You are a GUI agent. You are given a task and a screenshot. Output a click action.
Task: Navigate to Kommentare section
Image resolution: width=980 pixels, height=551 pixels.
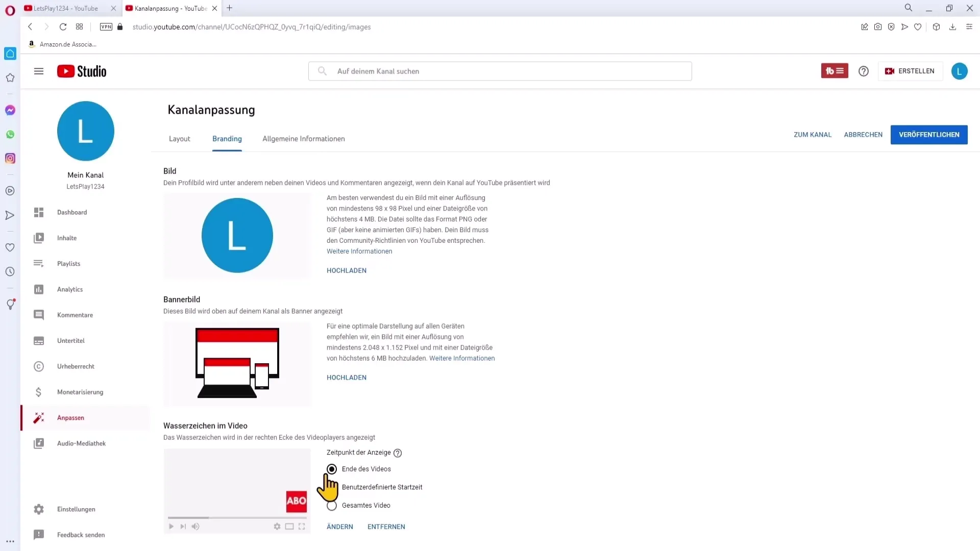pyautogui.click(x=75, y=314)
